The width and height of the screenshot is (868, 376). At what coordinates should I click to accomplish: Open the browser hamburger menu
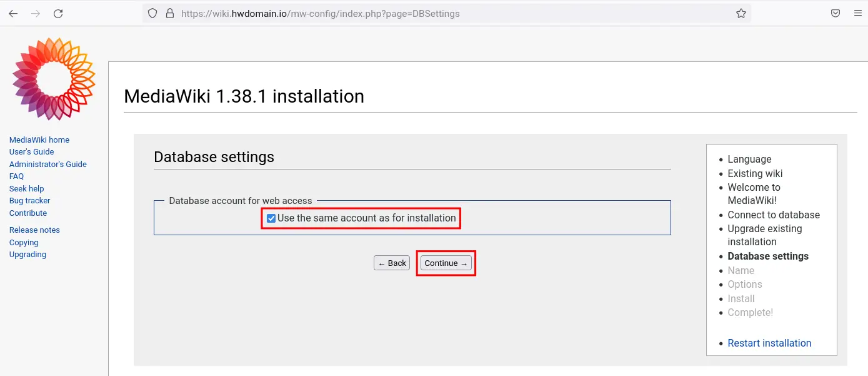857,13
